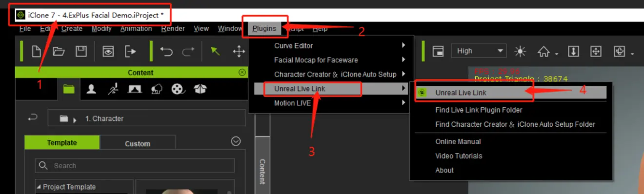Click the folder icon in the content path

64,118
